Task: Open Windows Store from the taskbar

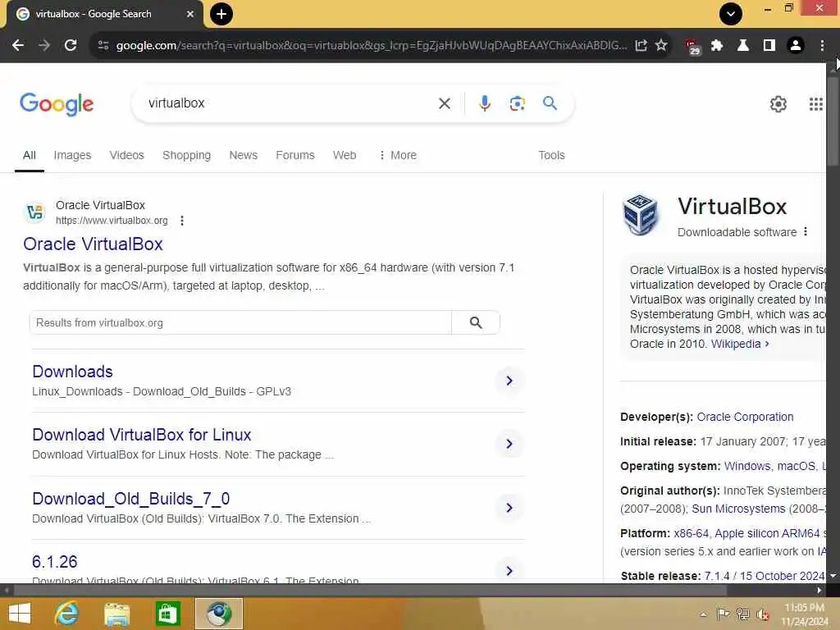Action: click(x=167, y=614)
